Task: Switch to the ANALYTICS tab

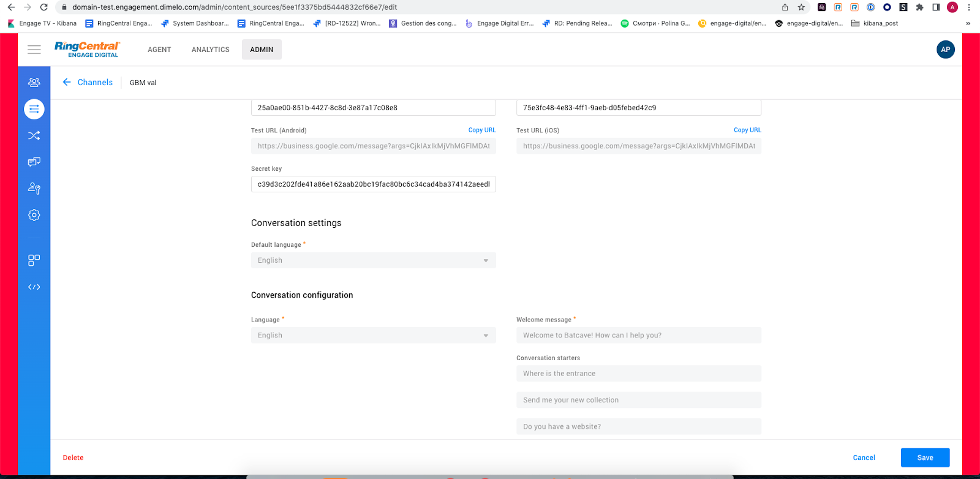Action: 211,50
